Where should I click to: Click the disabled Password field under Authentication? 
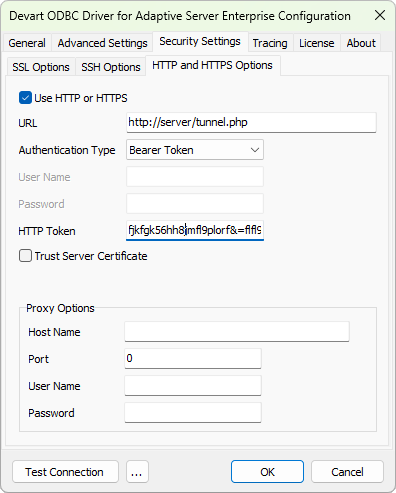[x=195, y=204]
